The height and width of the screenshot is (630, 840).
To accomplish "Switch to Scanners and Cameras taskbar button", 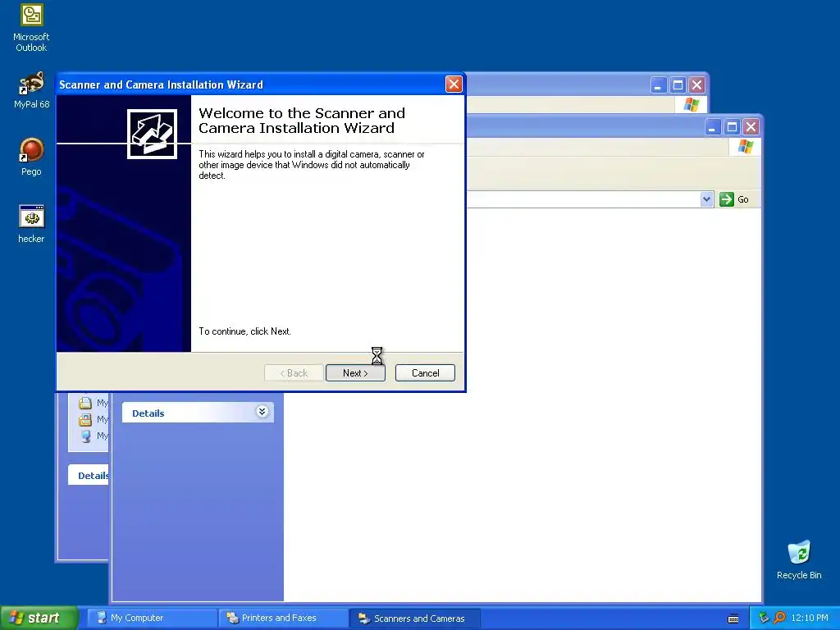I will point(414,618).
